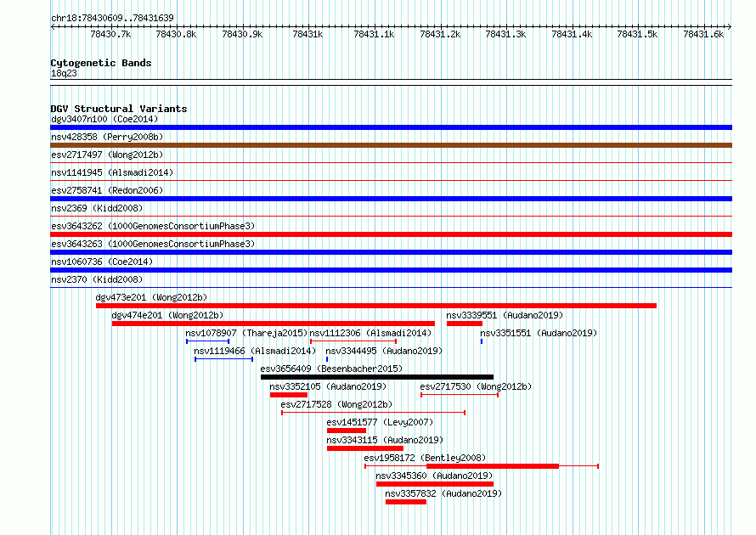This screenshot has height=535, width=756.
Task: Select the 18q23 cytogenetic band label
Action: coord(64,73)
